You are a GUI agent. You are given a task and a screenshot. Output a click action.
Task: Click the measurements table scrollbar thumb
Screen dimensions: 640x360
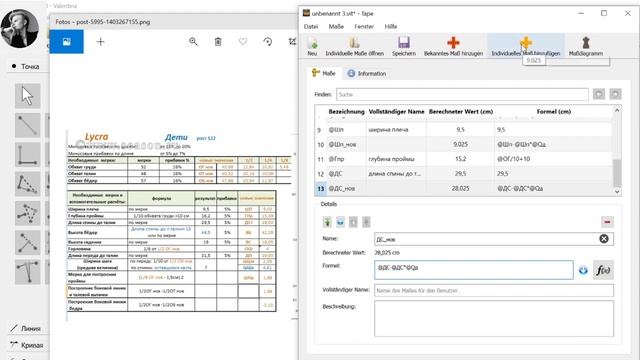tap(617, 172)
